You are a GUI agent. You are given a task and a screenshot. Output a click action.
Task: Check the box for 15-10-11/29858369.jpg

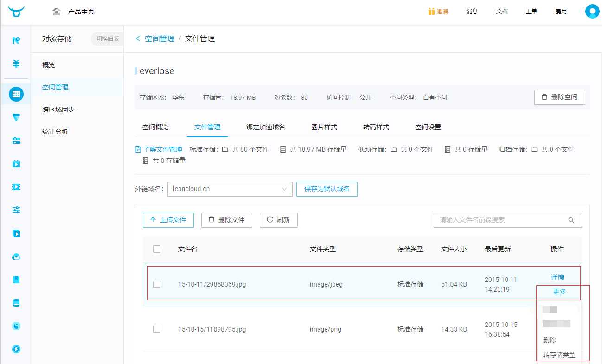click(x=157, y=284)
